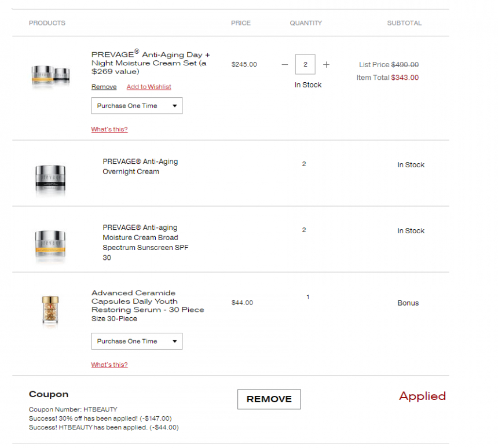Click the quantity input box showing 2
The width and height of the screenshot is (498, 448).
coord(305,64)
